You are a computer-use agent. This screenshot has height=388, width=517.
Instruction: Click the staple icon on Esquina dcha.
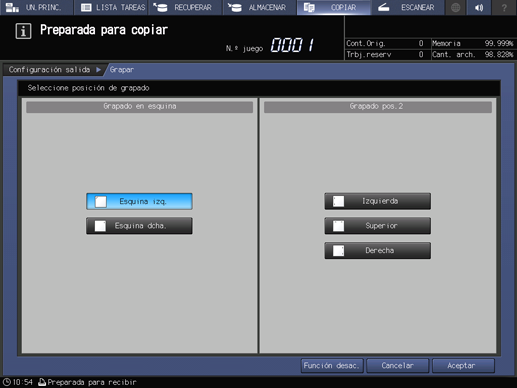[100, 226]
